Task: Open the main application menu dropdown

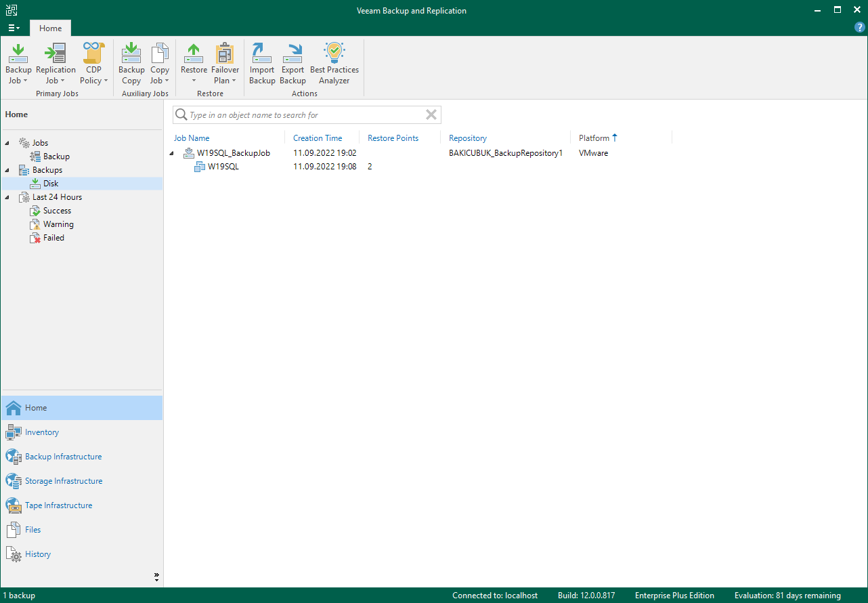Action: coord(14,28)
